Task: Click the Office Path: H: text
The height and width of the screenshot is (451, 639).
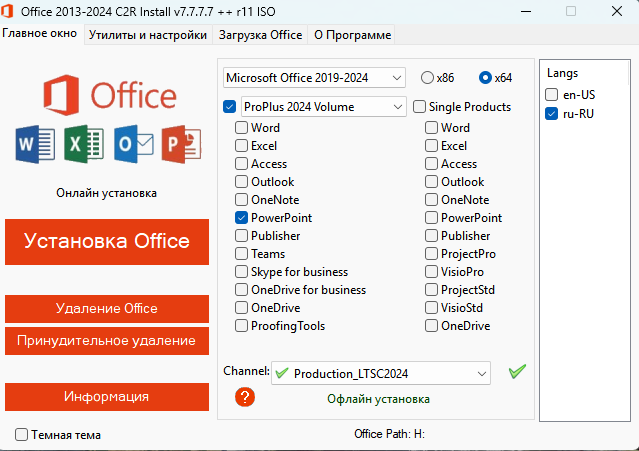Action: (x=390, y=434)
